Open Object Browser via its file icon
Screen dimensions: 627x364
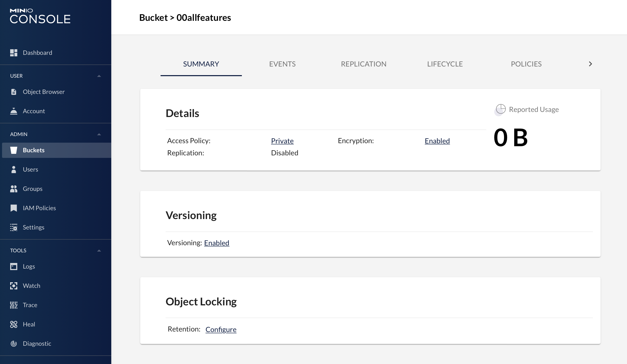pyautogui.click(x=14, y=92)
